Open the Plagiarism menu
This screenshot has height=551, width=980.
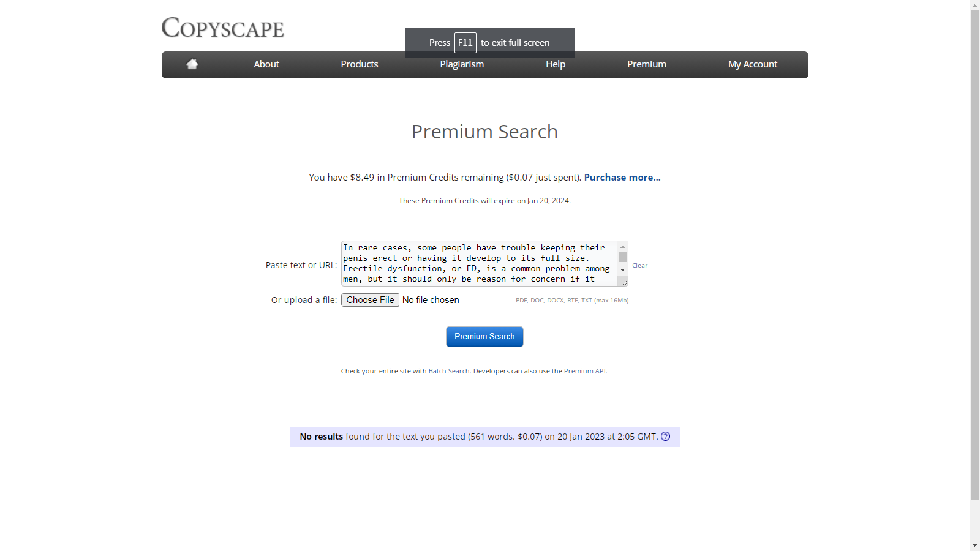[x=462, y=64]
